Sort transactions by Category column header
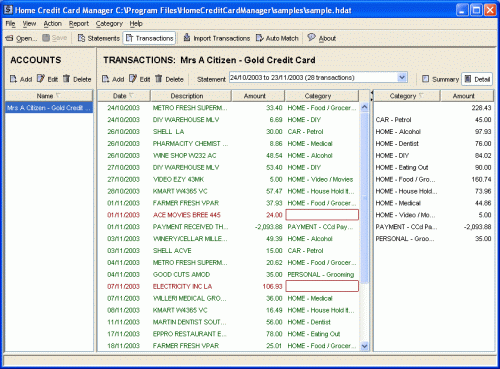500x369 pixels. point(322,96)
